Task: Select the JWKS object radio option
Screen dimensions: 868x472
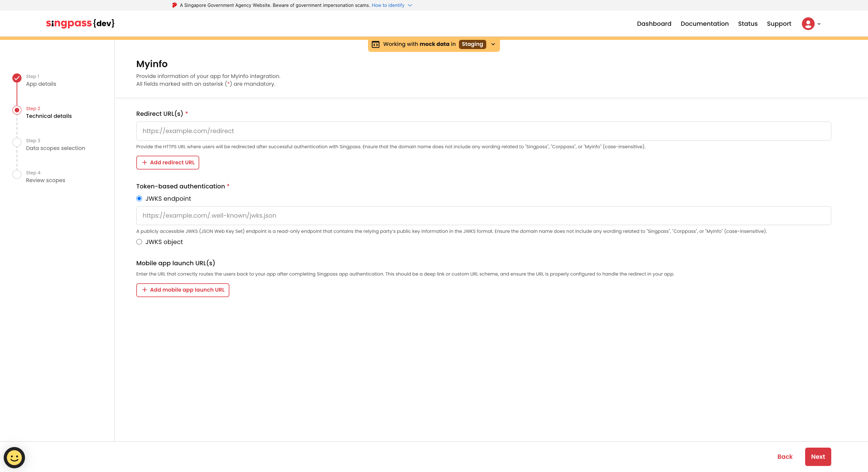Action: coord(139,242)
